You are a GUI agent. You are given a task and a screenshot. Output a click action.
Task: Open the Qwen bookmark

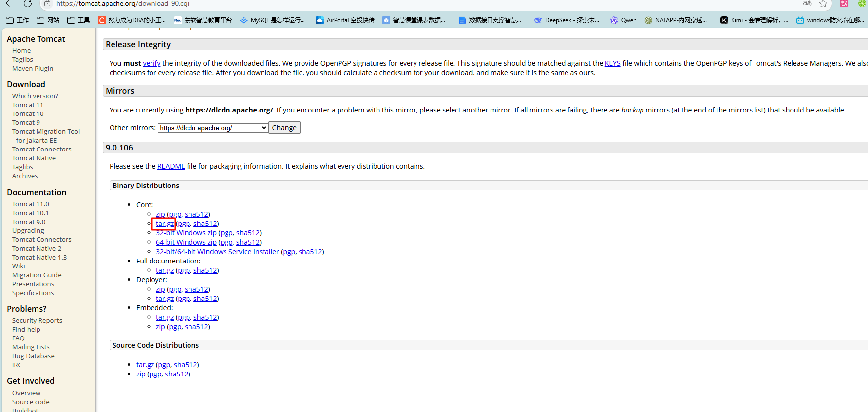(x=623, y=20)
